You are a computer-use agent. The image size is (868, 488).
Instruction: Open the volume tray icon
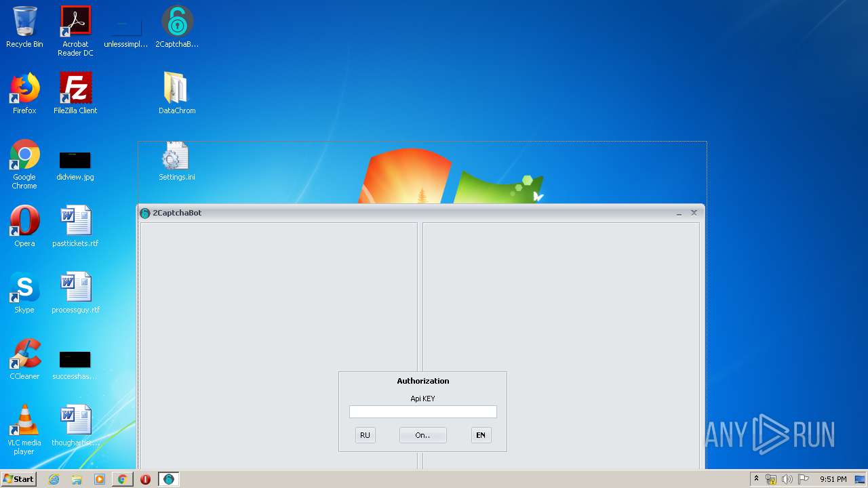coord(787,479)
